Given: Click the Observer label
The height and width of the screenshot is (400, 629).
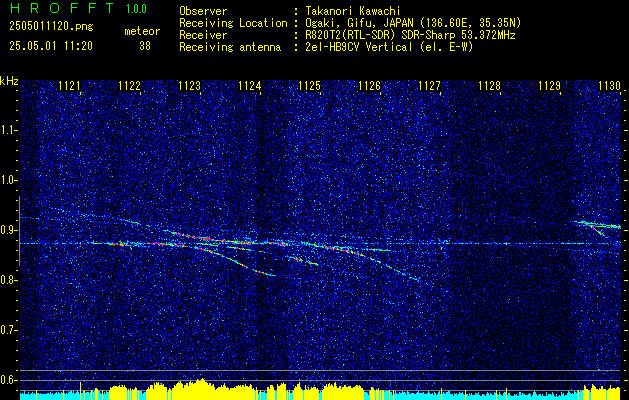Looking at the screenshot, I should tap(203, 11).
